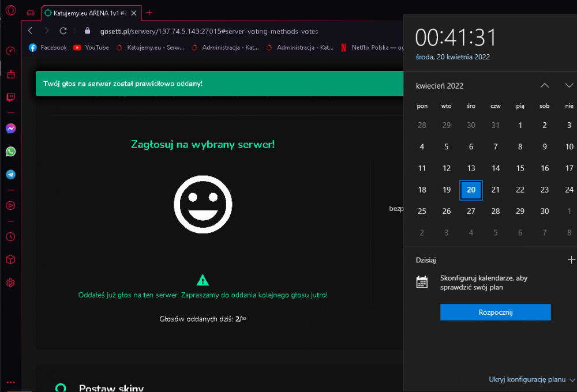The height and width of the screenshot is (392, 577).
Task: Open the 'Katujemy.eu - Serw...' bookmark
Action: (x=150, y=47)
